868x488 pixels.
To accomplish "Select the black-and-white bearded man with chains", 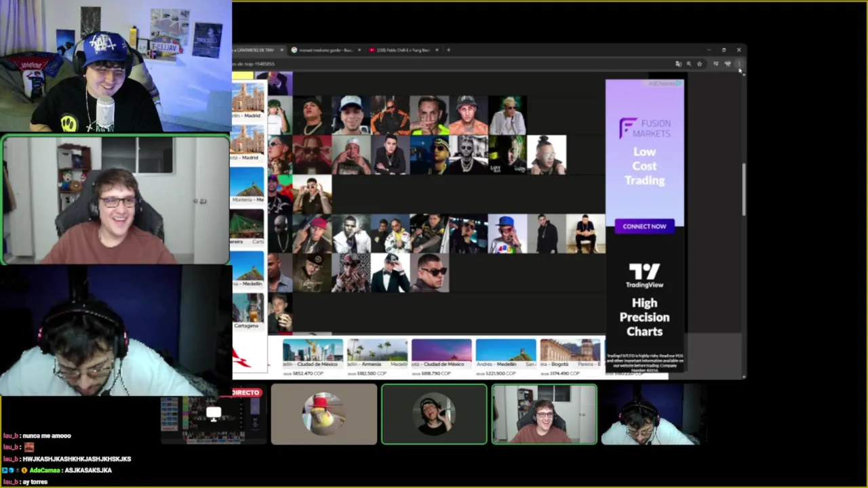I will (468, 155).
